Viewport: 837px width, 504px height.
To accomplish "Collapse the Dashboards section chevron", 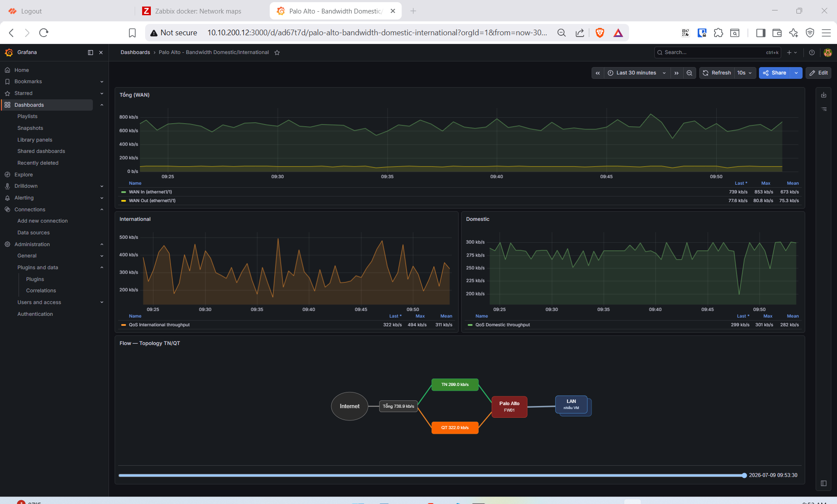I will pyautogui.click(x=102, y=105).
